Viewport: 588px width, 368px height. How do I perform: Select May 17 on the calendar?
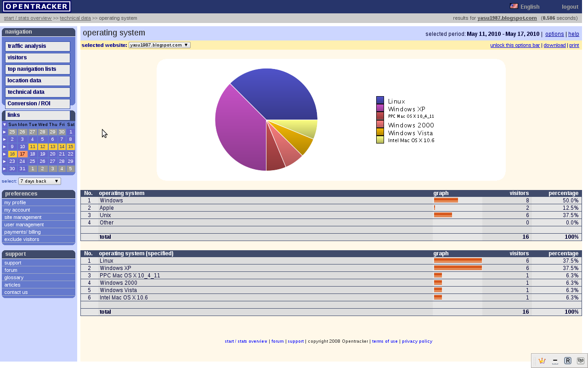23,154
